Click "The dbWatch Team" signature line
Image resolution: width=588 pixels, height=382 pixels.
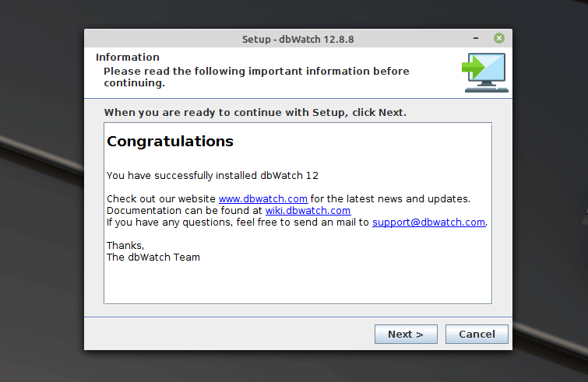coord(153,257)
